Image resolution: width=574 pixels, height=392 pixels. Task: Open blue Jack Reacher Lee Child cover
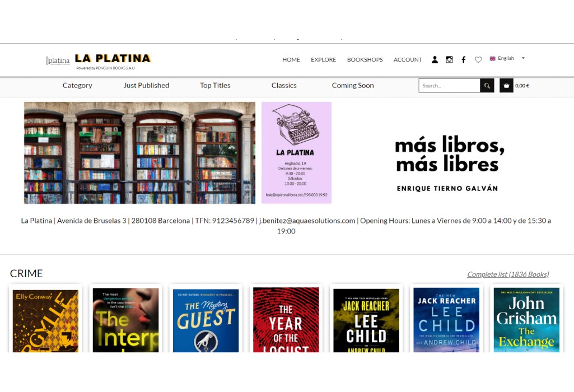pyautogui.click(x=446, y=320)
